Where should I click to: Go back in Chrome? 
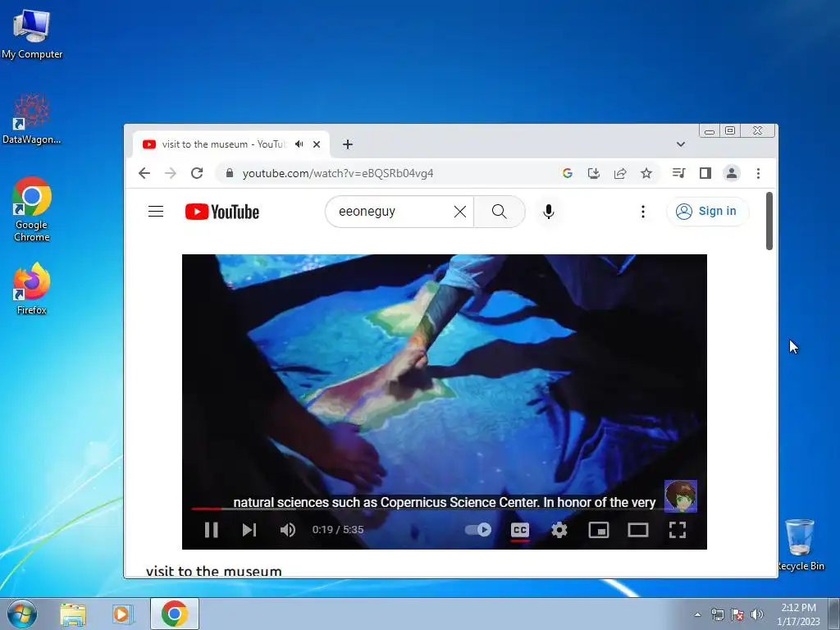point(144,173)
